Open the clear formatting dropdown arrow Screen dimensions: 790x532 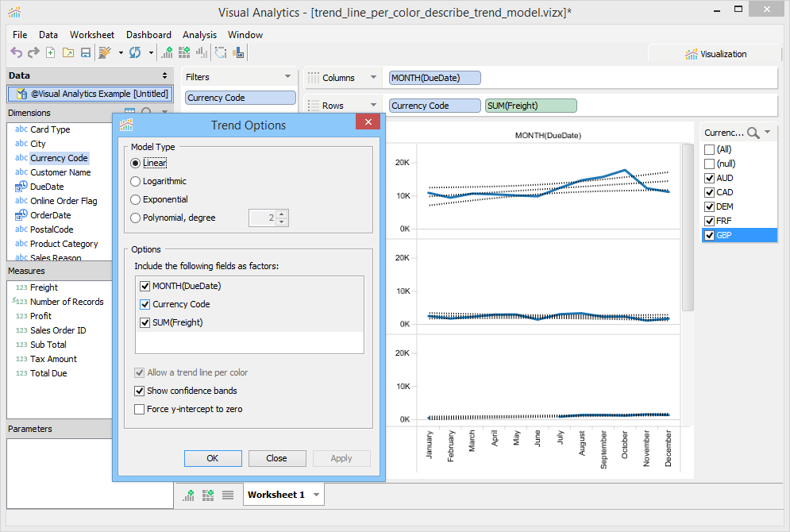pyautogui.click(x=121, y=52)
